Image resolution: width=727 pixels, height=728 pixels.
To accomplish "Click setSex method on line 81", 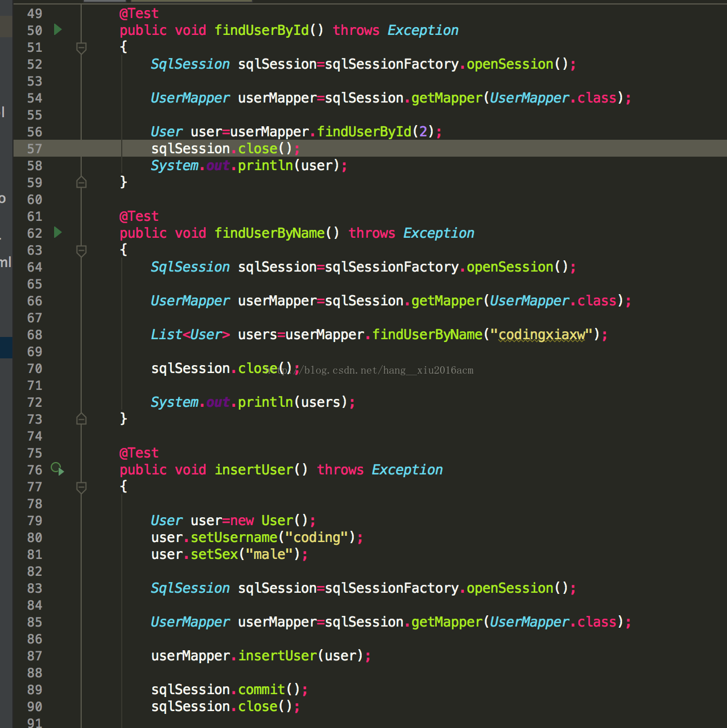I will pyautogui.click(x=214, y=554).
